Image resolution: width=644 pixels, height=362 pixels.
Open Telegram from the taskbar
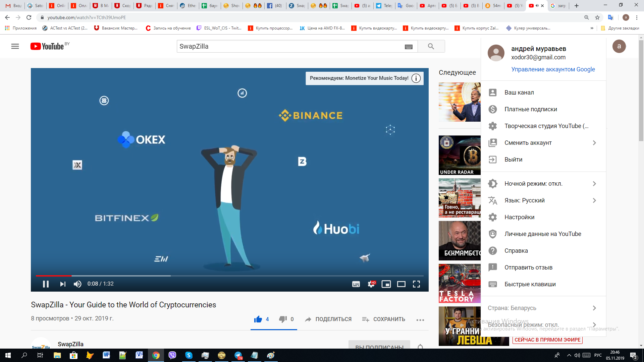tap(238, 355)
